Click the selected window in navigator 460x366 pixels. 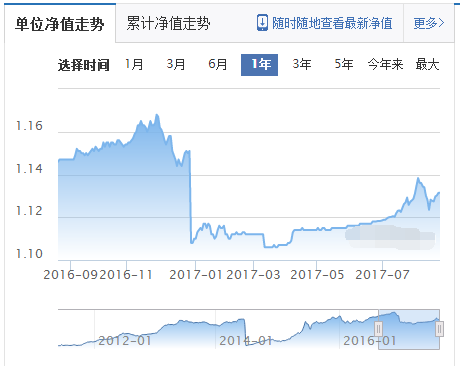(x=409, y=329)
